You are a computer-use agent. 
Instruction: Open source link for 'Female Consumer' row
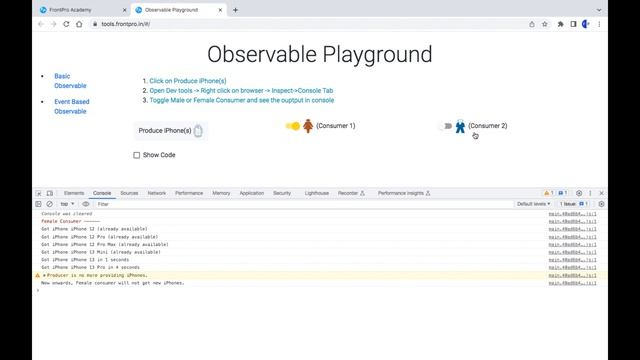click(x=572, y=221)
